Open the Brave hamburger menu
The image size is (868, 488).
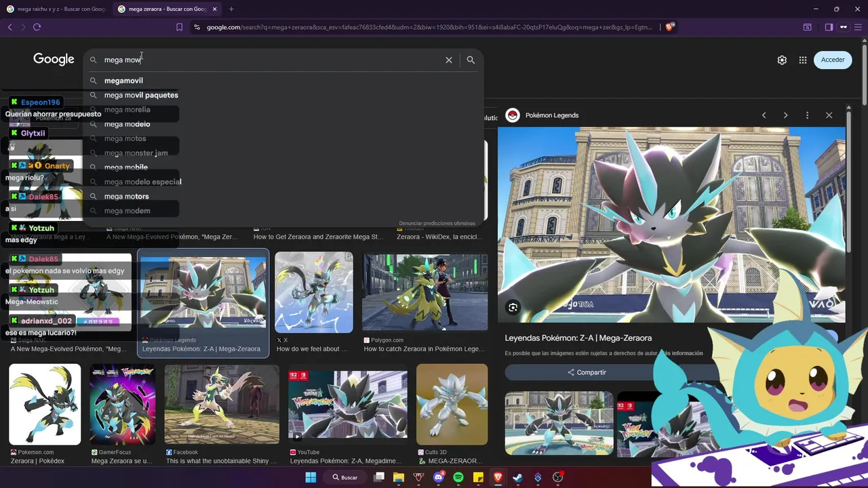tap(859, 27)
